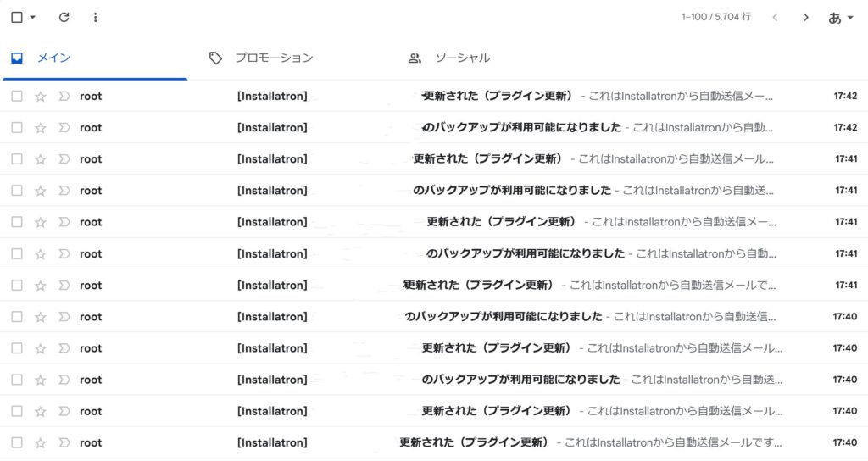Open the first バックアップが利用可能 email at 17:42
Image resolution: width=868 pixels, height=461 pixels.
tap(522, 128)
